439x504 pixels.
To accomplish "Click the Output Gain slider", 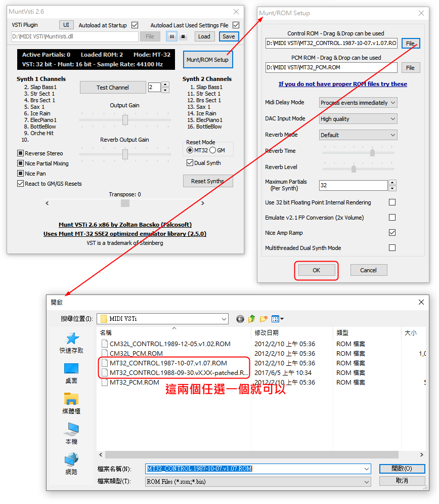I will click(125, 120).
